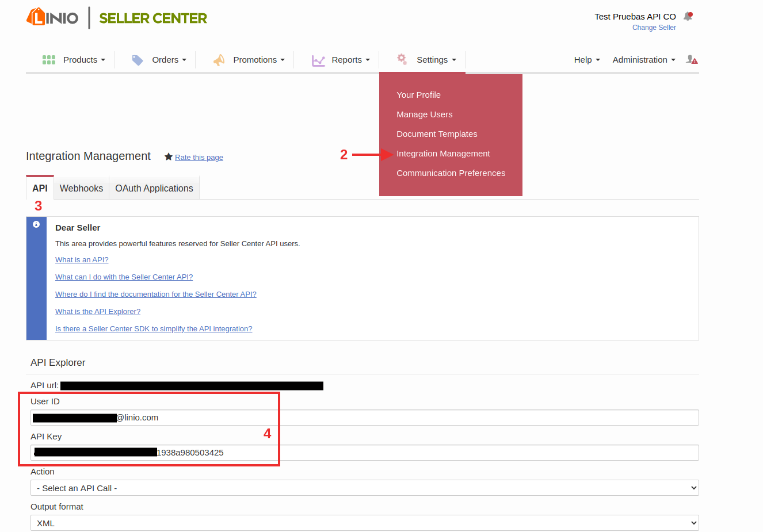Expand the Select an API Call dropdown
This screenshot has height=532, width=763.
[x=365, y=488]
